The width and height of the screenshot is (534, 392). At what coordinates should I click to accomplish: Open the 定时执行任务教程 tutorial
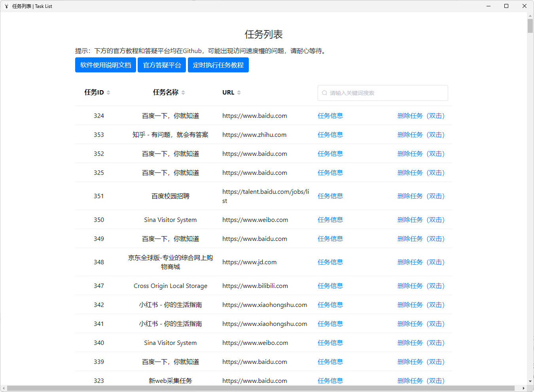(218, 65)
